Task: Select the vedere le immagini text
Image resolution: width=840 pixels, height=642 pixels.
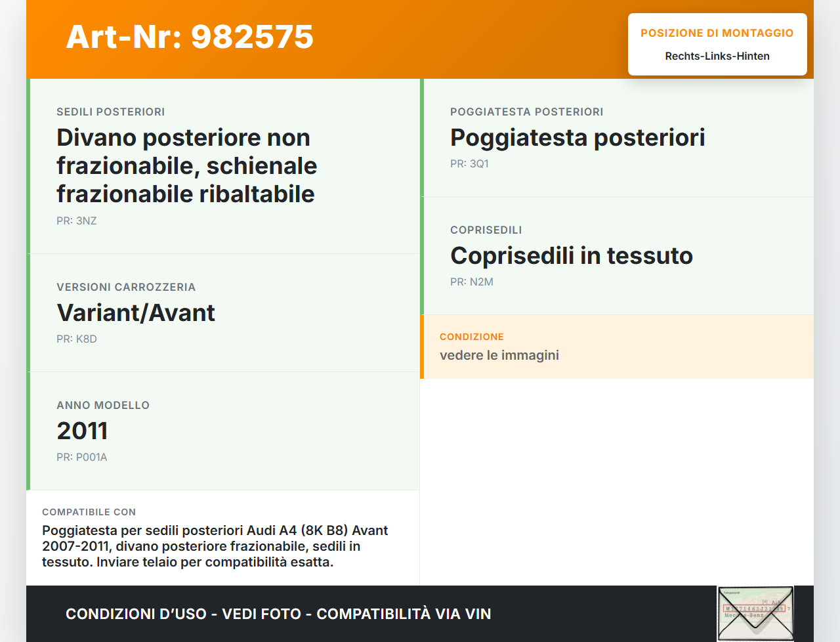Action: pos(499,355)
